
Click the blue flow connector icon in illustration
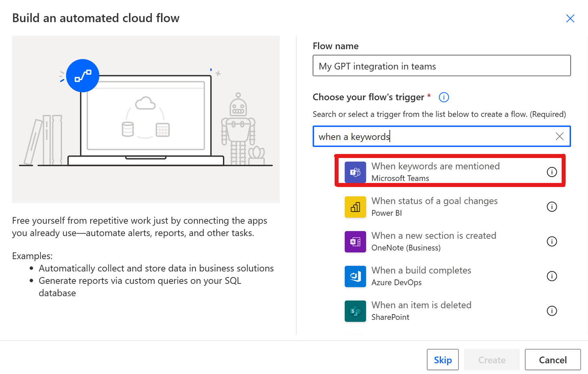click(x=82, y=76)
